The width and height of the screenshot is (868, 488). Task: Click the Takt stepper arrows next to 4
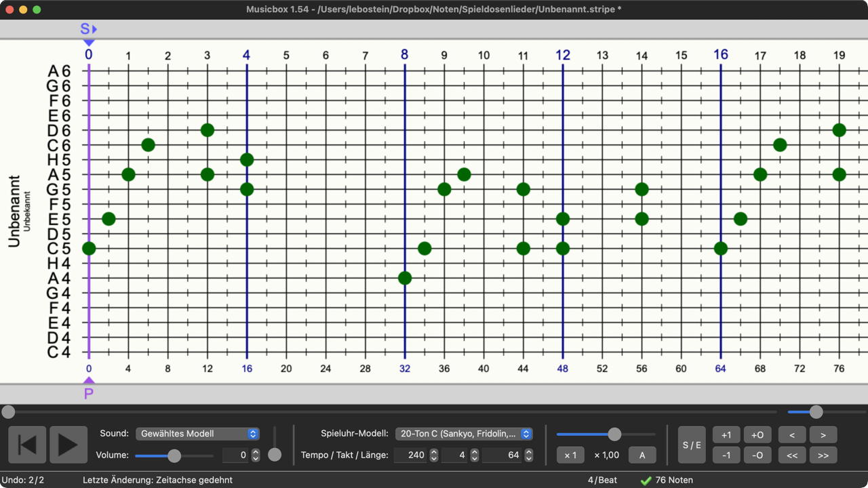pyautogui.click(x=475, y=455)
